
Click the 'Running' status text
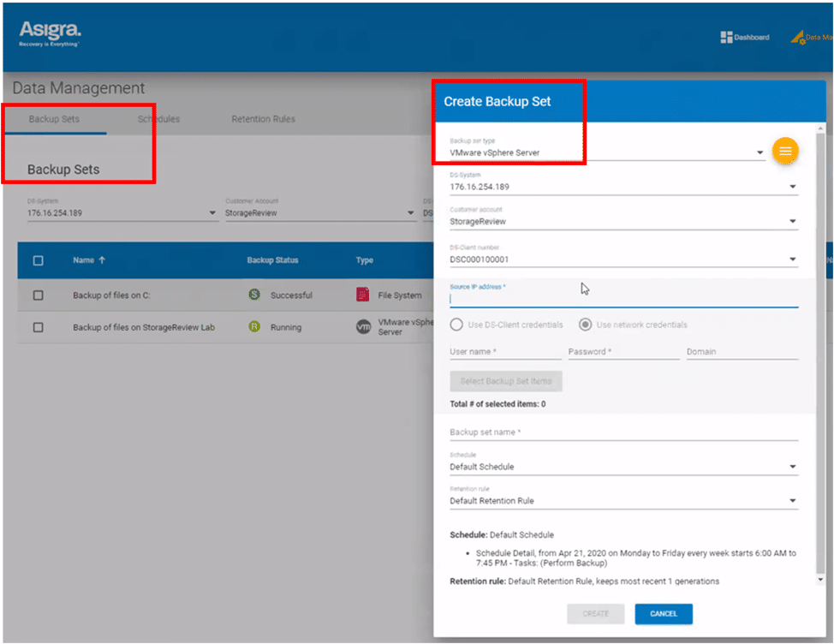click(x=286, y=327)
